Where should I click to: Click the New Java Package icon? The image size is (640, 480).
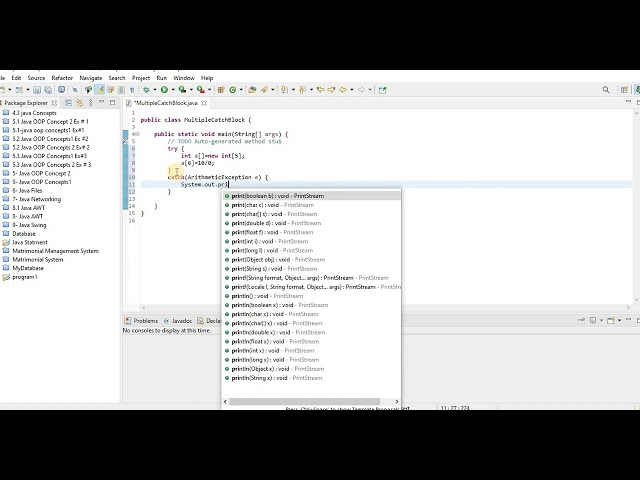(x=221, y=90)
